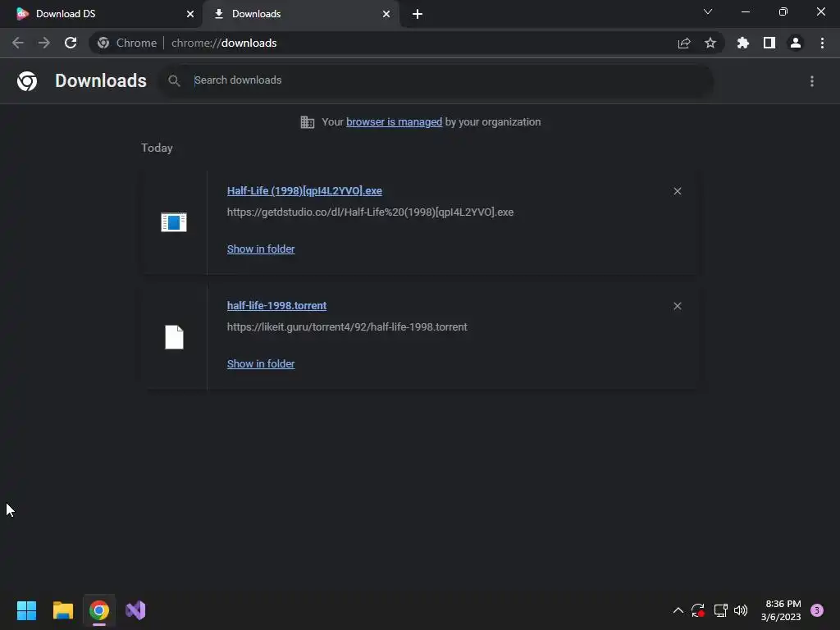The image size is (840, 630).
Task: Open a new tab with plus button
Action: coord(418,14)
